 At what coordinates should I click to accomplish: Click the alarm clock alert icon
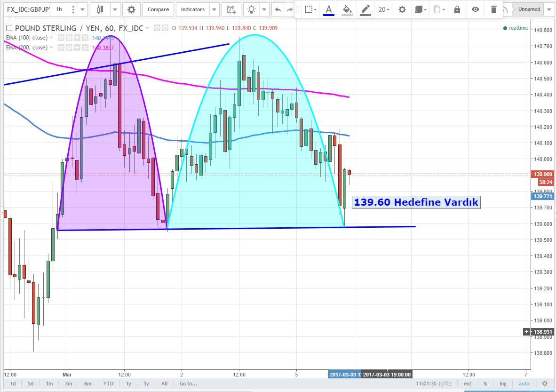[230, 9]
